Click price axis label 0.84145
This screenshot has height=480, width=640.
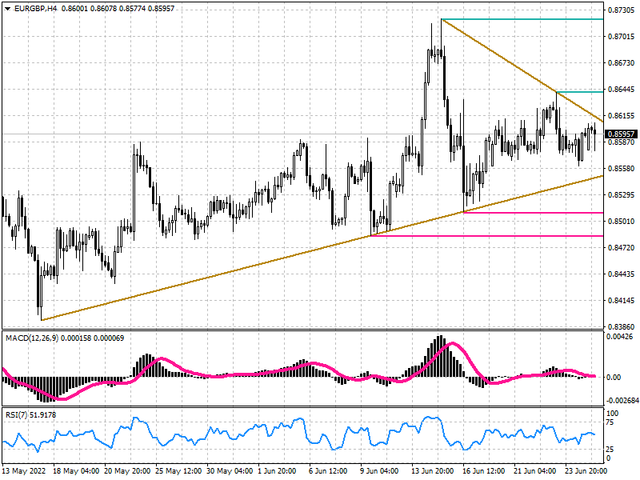[x=621, y=301]
